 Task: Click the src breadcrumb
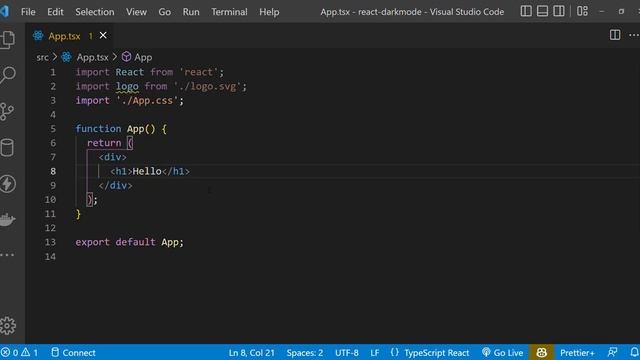pos(42,57)
